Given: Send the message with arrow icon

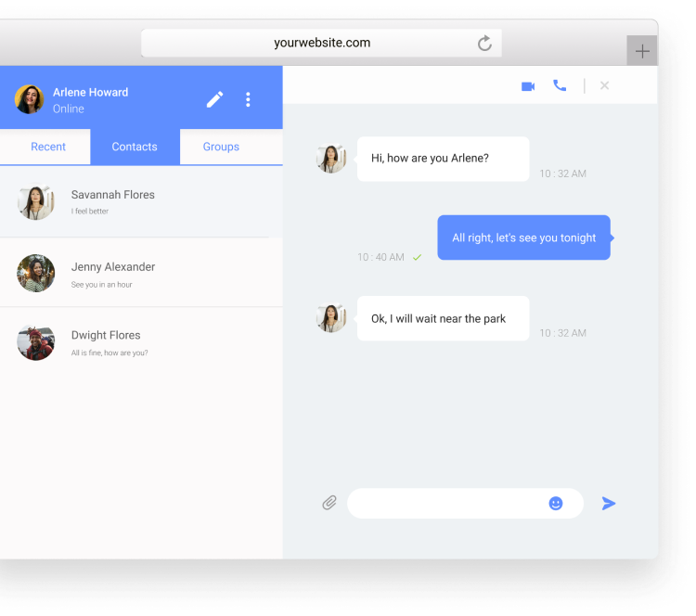Looking at the screenshot, I should click(609, 503).
